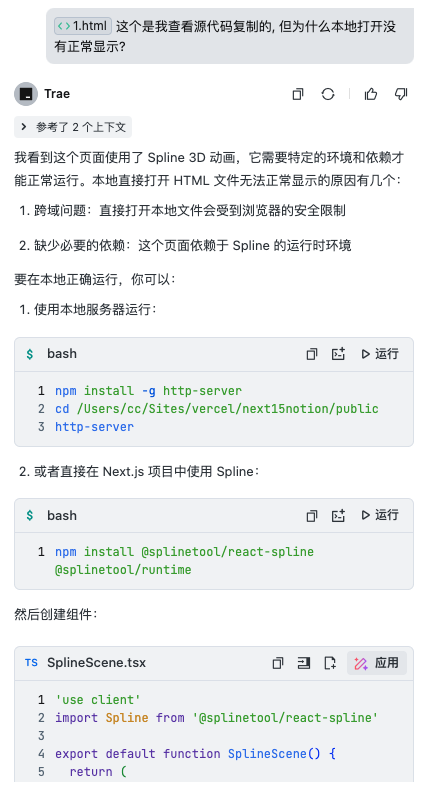Insert react-spline command into terminal icon
423x786 pixels.
click(x=338, y=515)
